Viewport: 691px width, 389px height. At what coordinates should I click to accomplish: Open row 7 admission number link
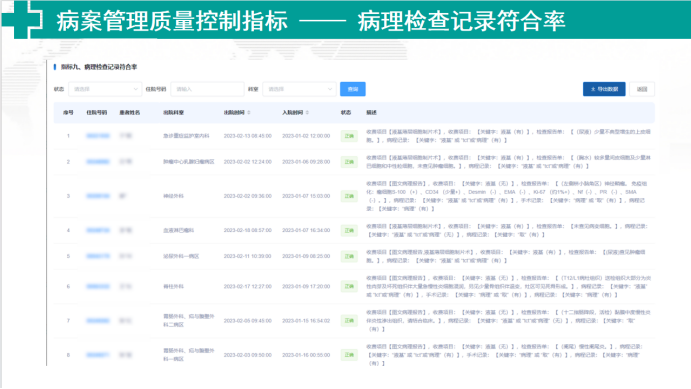pyautogui.click(x=98, y=321)
